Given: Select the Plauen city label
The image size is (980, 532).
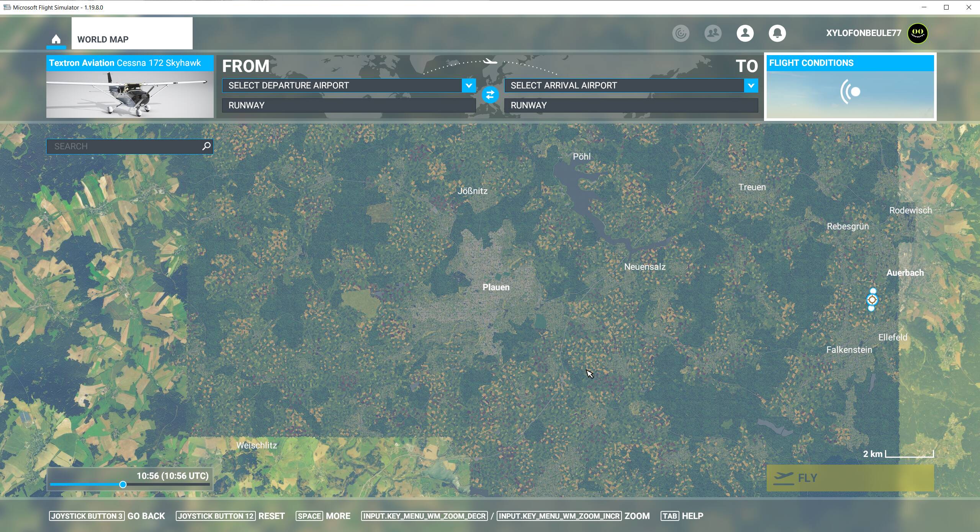Looking at the screenshot, I should 496,287.
